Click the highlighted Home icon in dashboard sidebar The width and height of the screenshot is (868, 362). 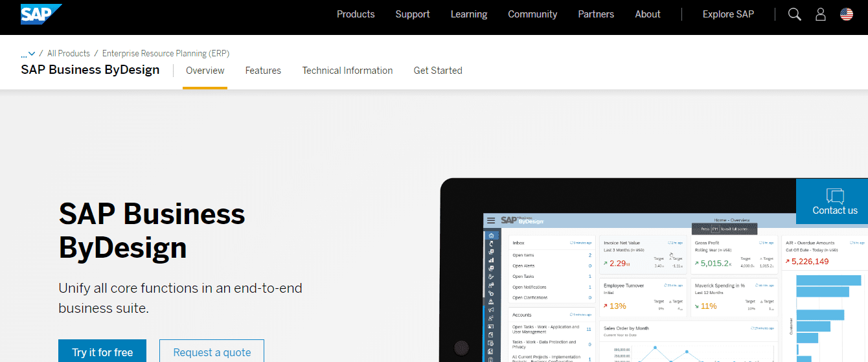[x=491, y=236]
